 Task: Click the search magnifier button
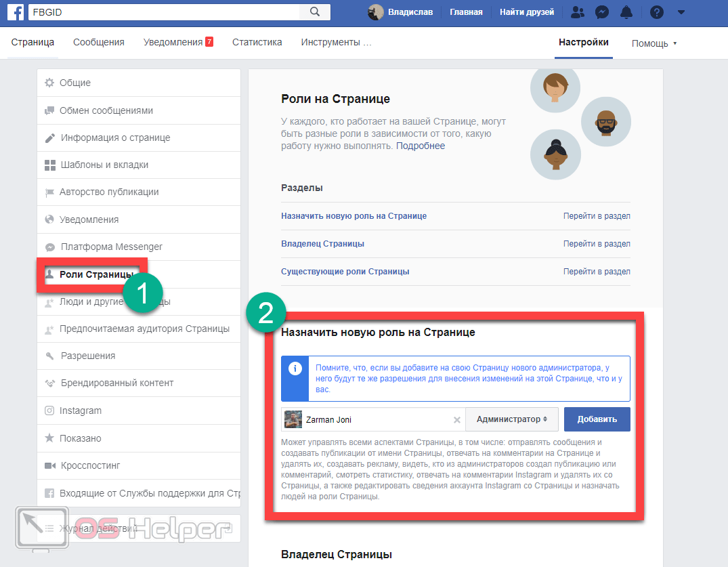point(315,12)
